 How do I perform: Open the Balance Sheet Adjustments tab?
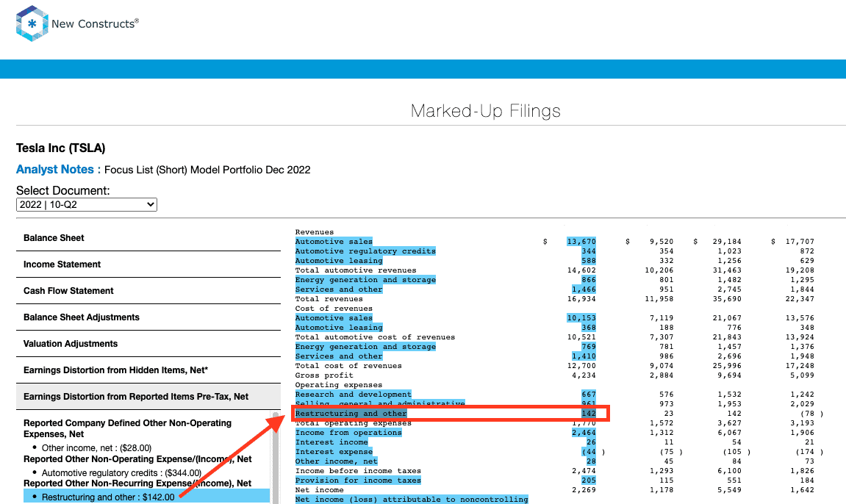point(148,317)
